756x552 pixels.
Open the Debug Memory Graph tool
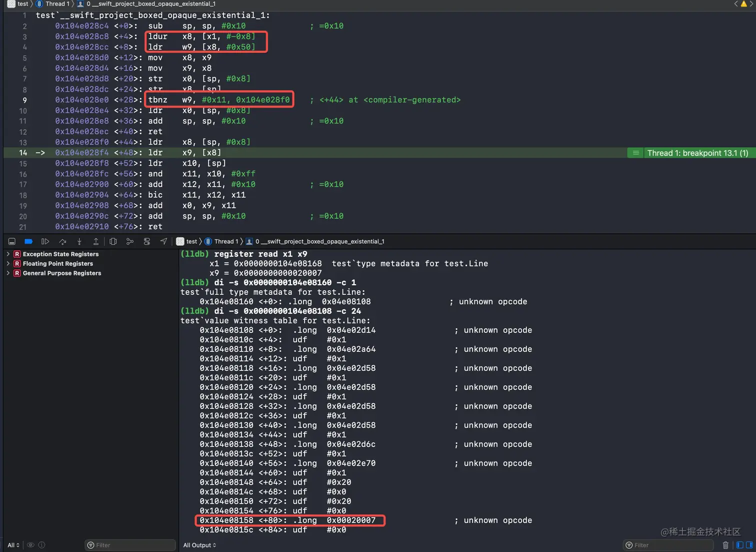click(130, 242)
